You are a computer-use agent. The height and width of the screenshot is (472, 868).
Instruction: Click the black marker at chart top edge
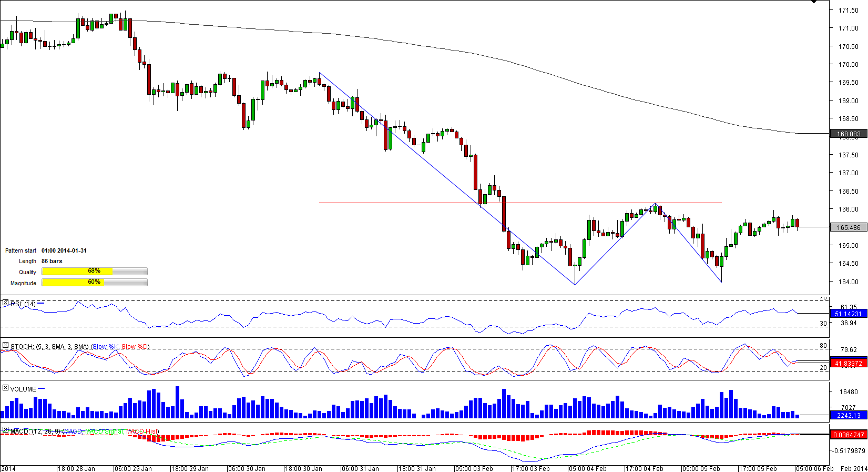(814, 2)
